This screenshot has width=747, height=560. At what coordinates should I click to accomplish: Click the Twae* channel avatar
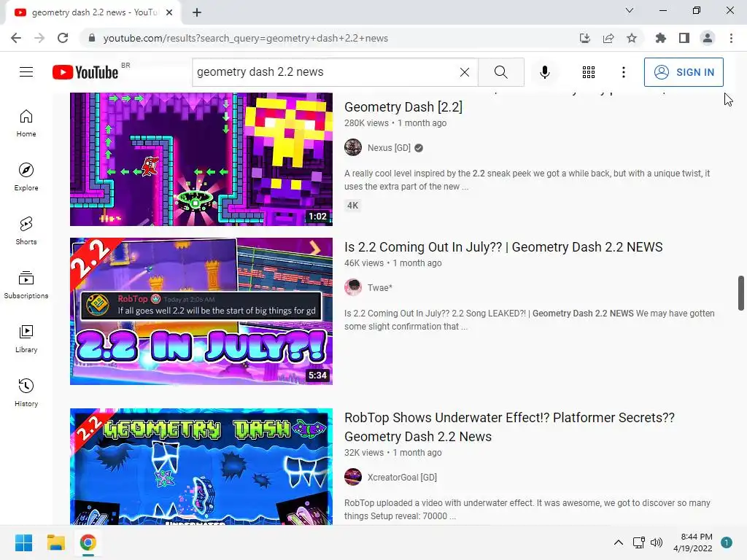click(x=353, y=287)
